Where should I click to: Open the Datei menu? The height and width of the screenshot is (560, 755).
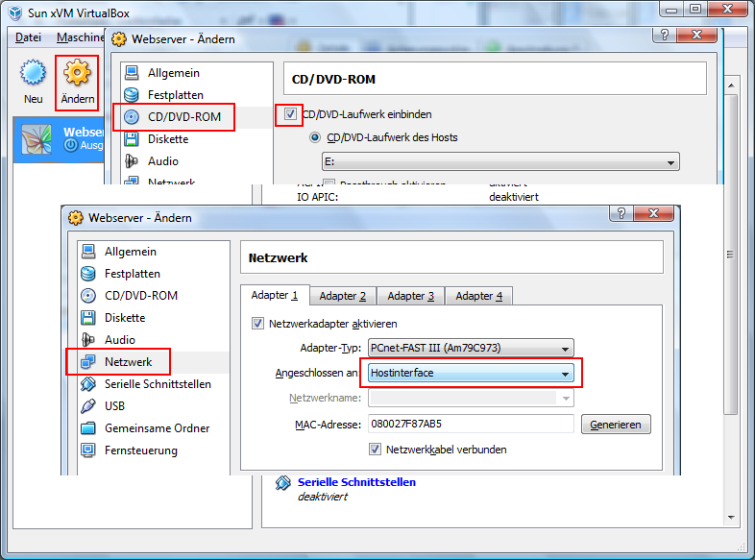click(x=28, y=37)
